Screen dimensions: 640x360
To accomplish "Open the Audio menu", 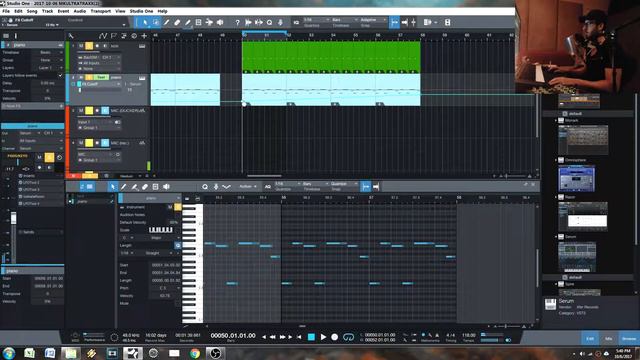I will (x=80, y=11).
